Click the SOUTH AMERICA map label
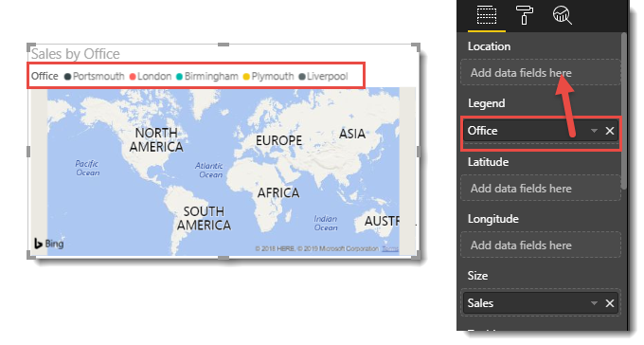Viewport: 644px width, 345px height. (x=204, y=218)
